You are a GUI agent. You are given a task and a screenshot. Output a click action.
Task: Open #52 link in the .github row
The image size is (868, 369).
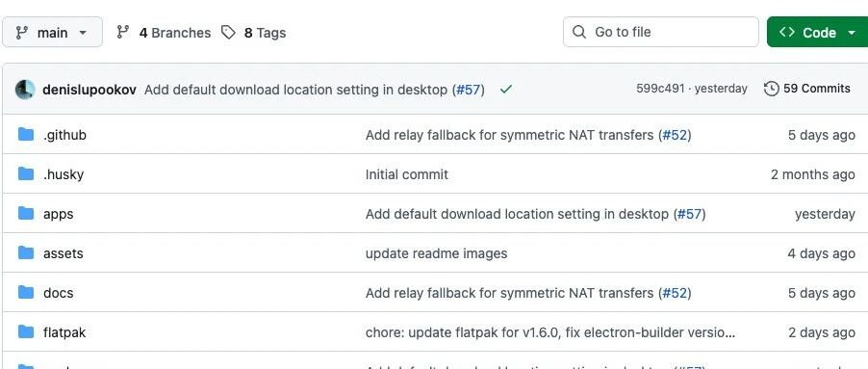[675, 135]
